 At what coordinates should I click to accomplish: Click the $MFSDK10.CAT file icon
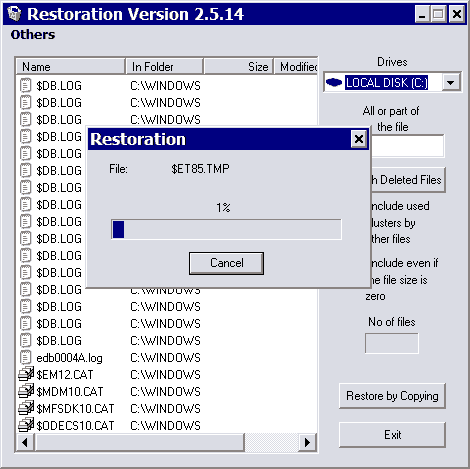point(26,408)
